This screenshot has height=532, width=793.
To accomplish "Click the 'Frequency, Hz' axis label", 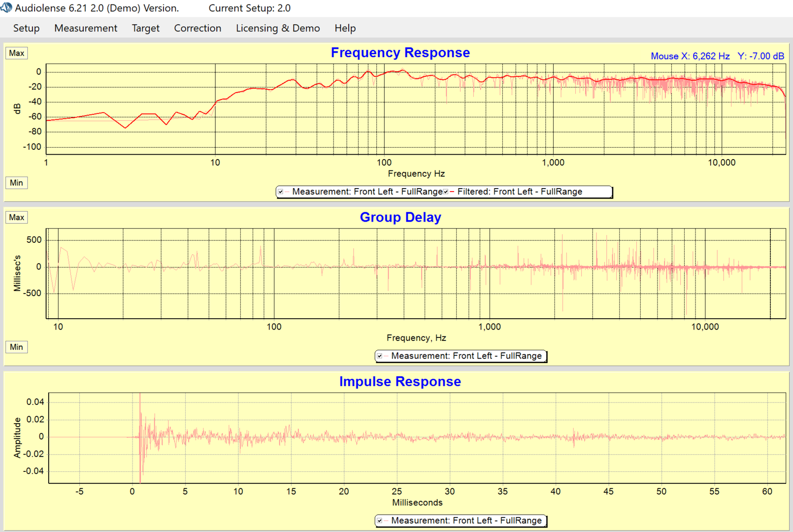I will tap(417, 338).
